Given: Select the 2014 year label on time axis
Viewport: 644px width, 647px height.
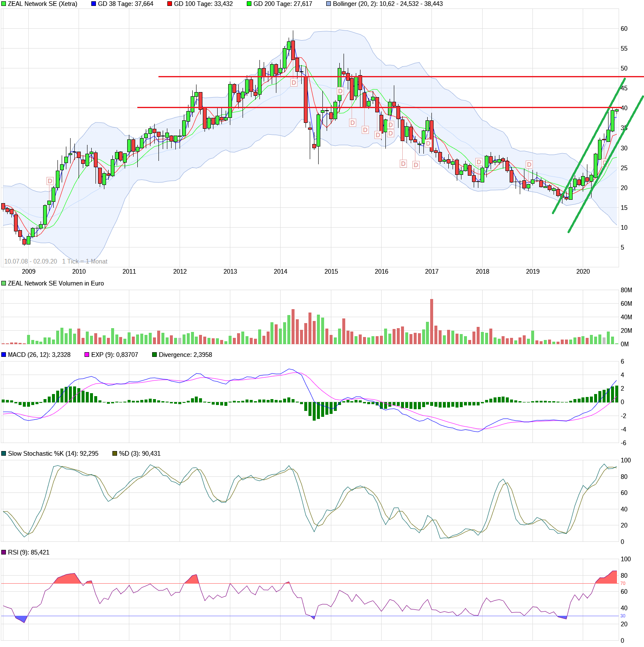Looking at the screenshot, I should (281, 272).
